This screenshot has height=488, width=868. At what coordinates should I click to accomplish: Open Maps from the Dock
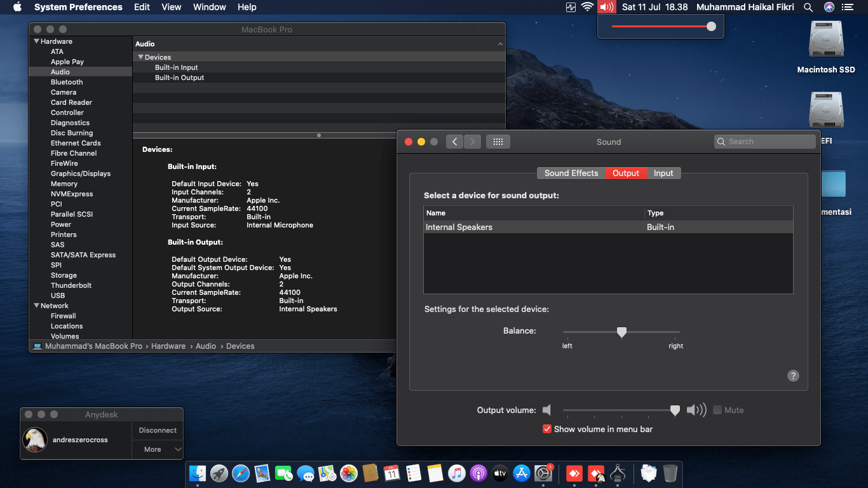327,473
